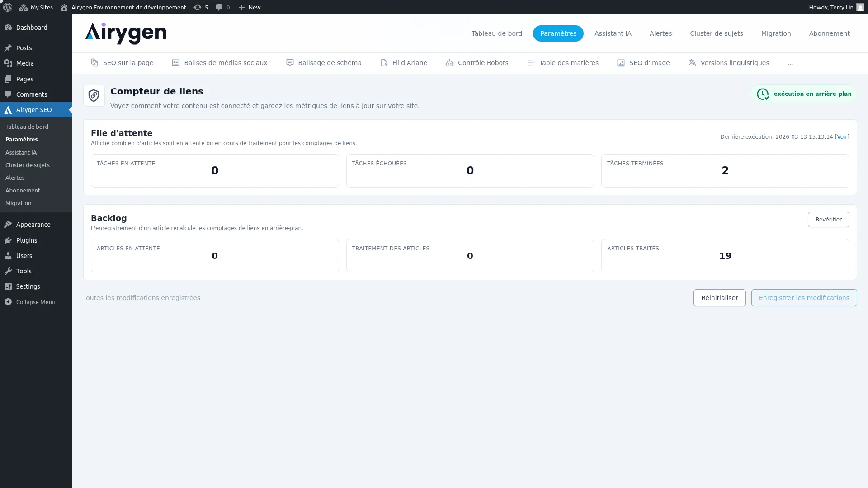Click the Collapse Menu arrow icon

tap(8, 302)
